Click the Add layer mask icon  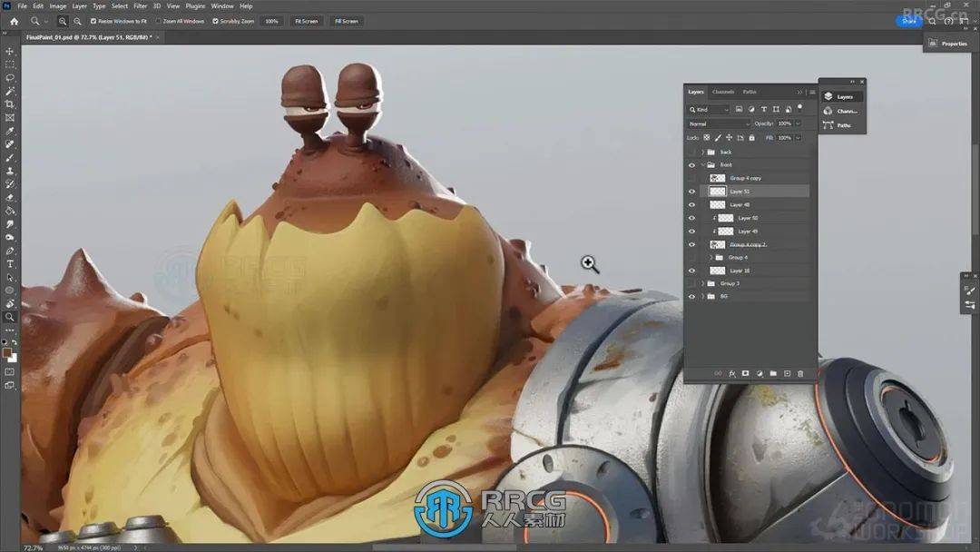[x=745, y=373]
